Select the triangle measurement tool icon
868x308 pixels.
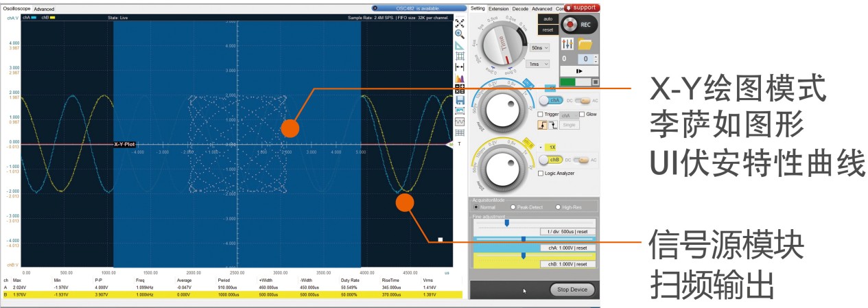[460, 45]
